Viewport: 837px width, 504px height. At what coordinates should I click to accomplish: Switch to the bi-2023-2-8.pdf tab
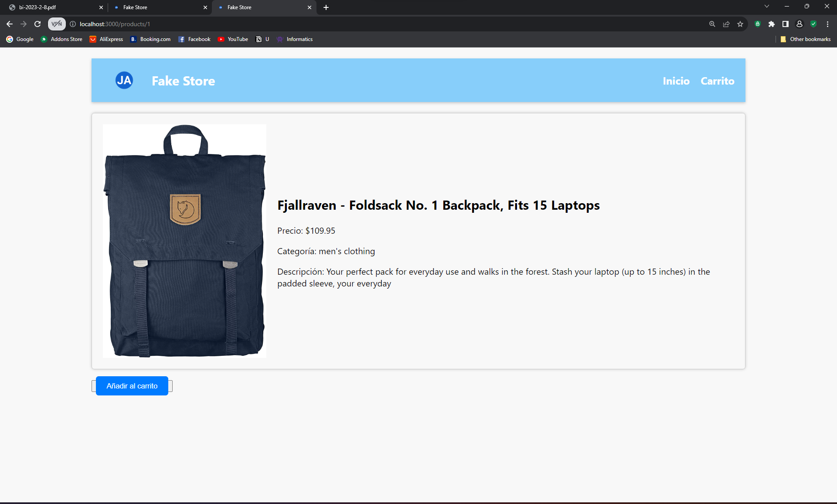pyautogui.click(x=52, y=7)
